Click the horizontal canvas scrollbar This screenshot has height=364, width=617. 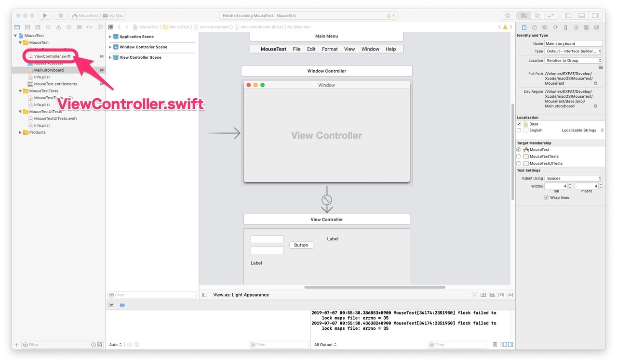point(375,287)
